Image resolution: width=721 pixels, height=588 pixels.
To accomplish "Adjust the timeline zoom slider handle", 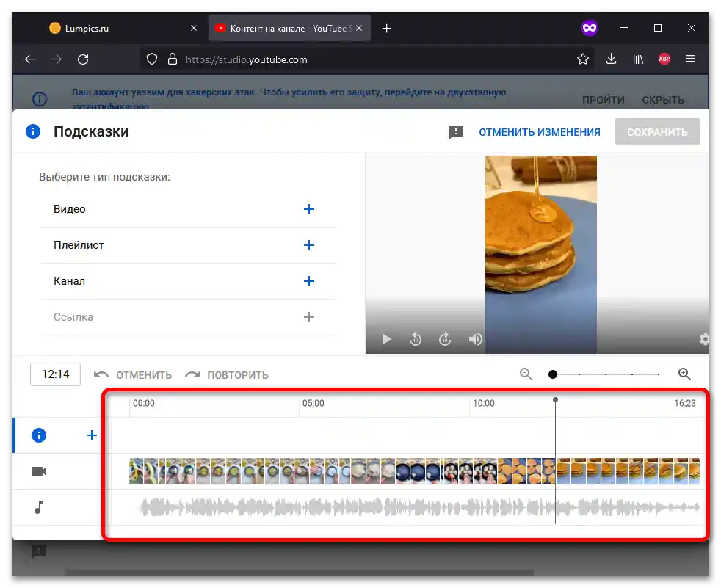I will pos(552,374).
